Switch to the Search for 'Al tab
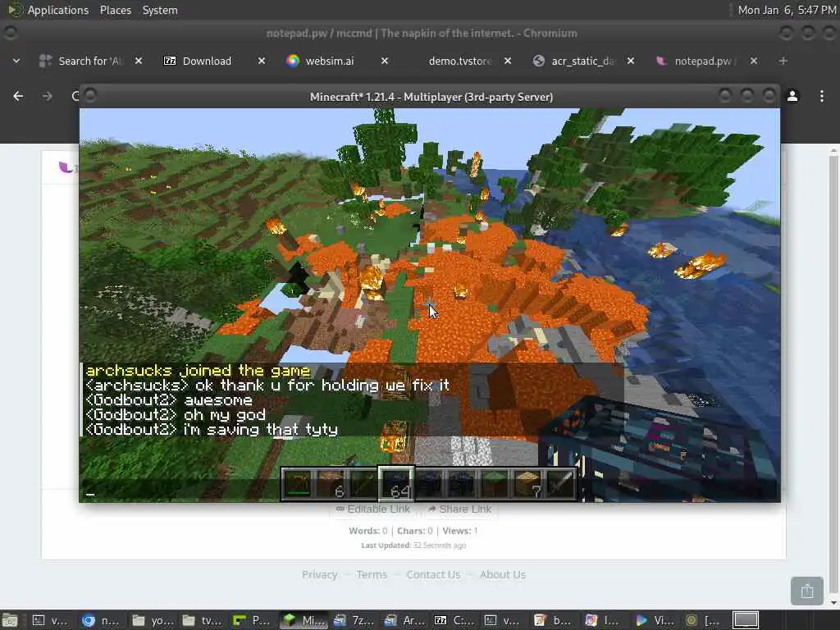 click(89, 61)
